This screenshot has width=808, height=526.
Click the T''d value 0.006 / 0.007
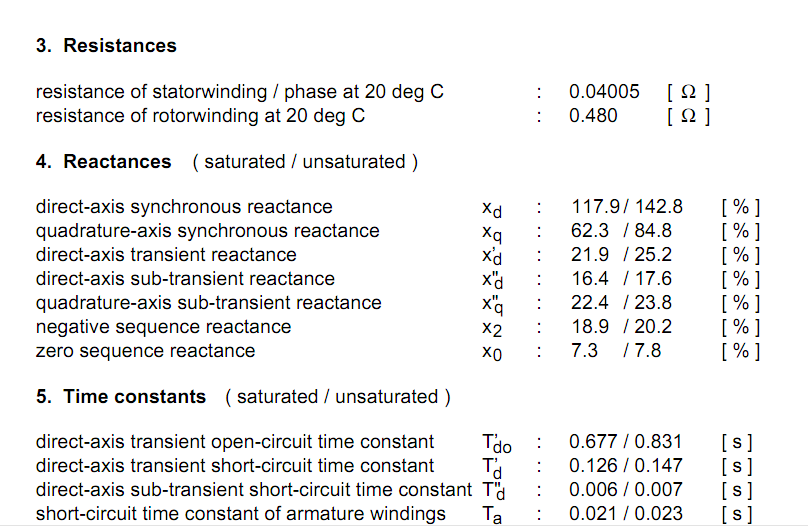pyautogui.click(x=626, y=489)
